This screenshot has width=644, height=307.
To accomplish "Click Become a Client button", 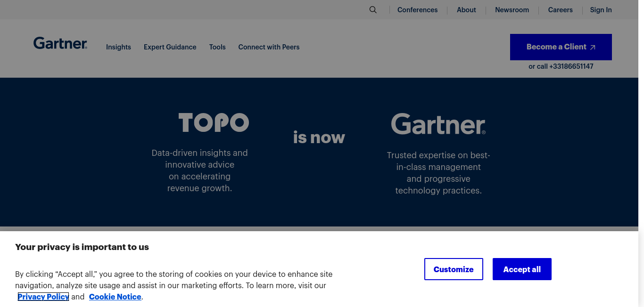I will tap(561, 47).
